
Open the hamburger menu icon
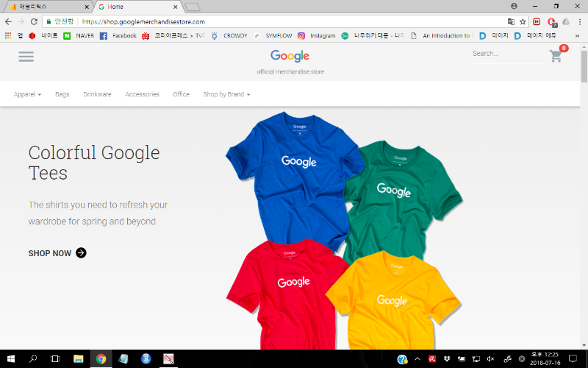(x=26, y=57)
